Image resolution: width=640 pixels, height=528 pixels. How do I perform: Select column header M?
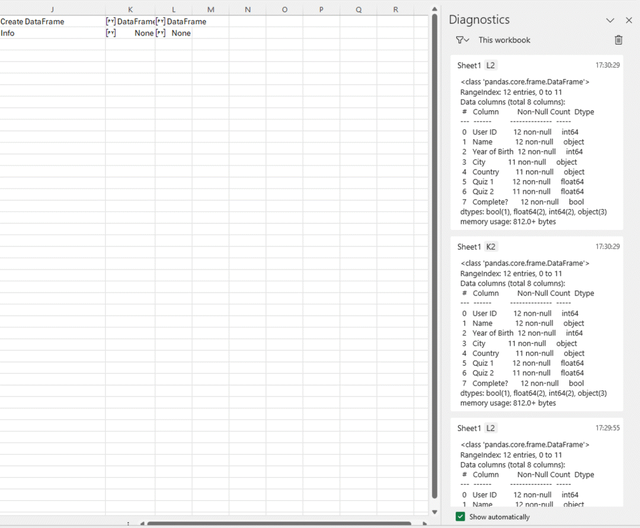(x=211, y=9)
